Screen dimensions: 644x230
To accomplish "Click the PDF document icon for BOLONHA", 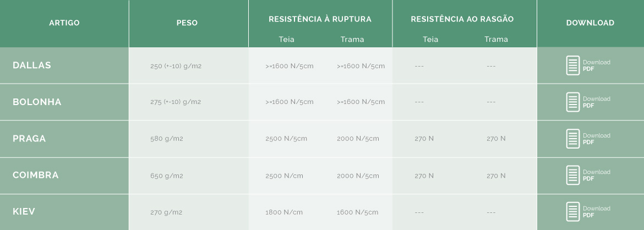I will pos(573,102).
